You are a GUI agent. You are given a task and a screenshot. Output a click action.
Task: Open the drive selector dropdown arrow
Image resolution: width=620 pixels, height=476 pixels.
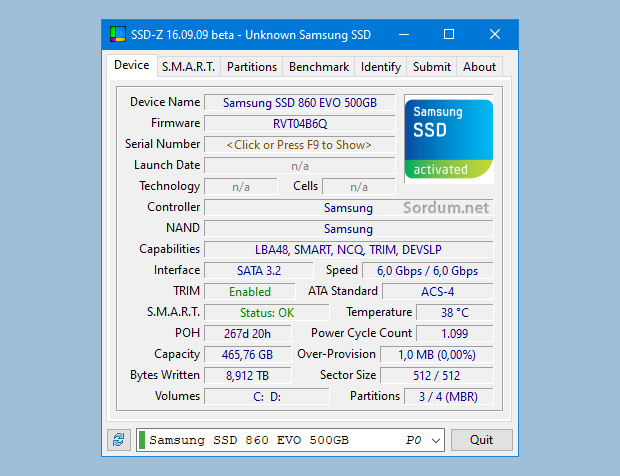tap(436, 440)
